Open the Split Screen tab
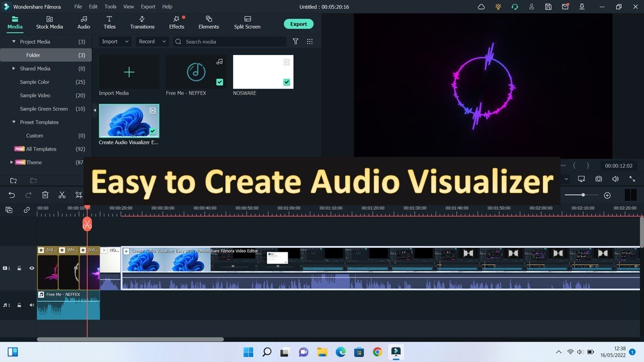The width and height of the screenshot is (644, 362). point(247,23)
